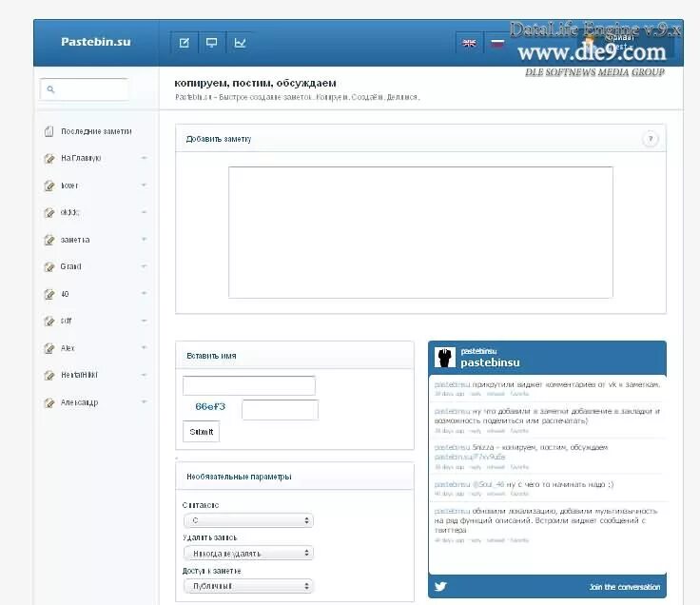
Task: Click the 66ef3 captcha image
Action: click(210, 406)
